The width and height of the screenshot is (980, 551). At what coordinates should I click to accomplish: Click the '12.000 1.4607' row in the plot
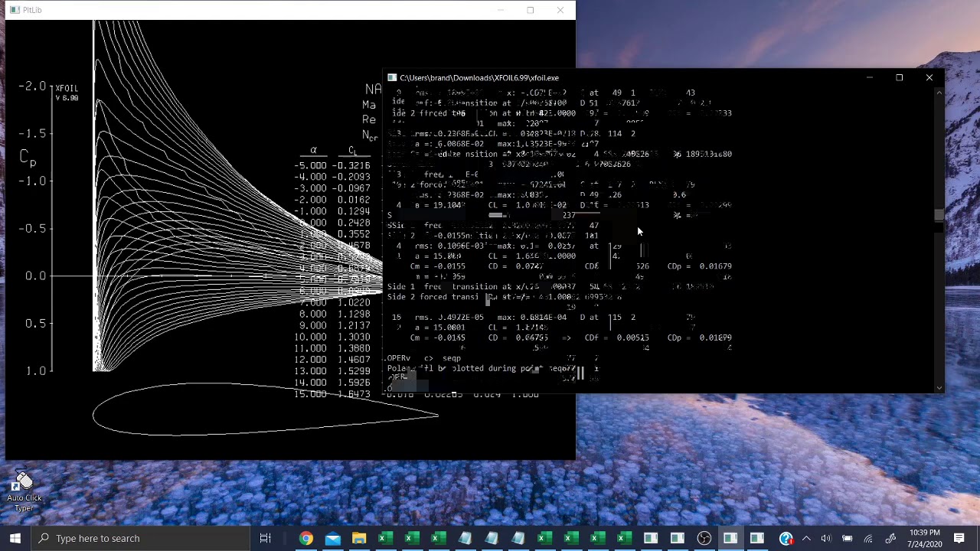coord(332,360)
